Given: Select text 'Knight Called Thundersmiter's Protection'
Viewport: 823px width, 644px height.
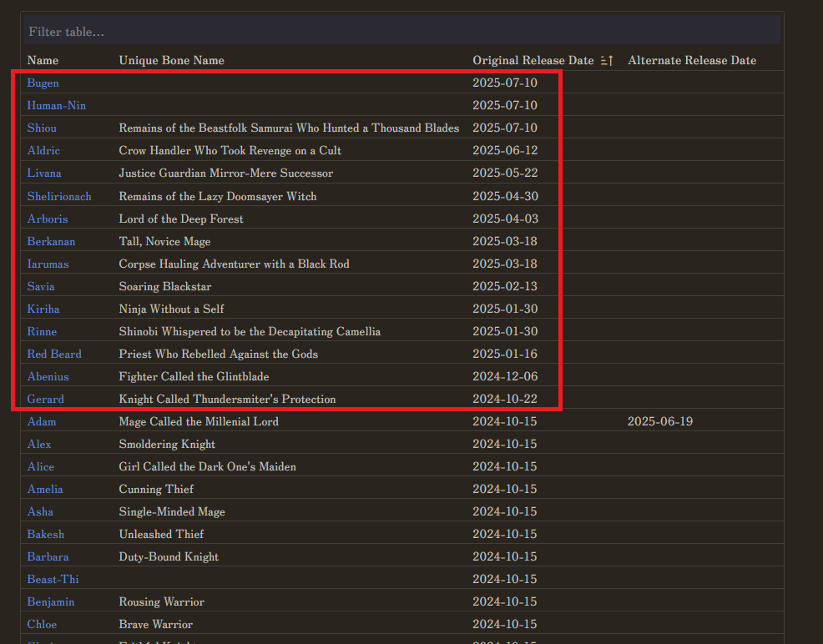Looking at the screenshot, I should click(227, 399).
